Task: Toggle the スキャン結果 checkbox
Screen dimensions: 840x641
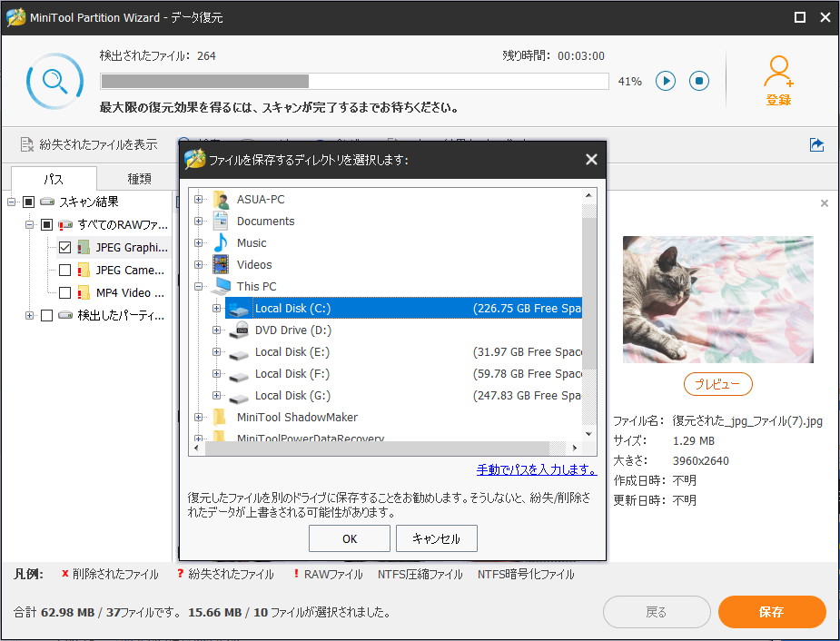Action: point(29,202)
